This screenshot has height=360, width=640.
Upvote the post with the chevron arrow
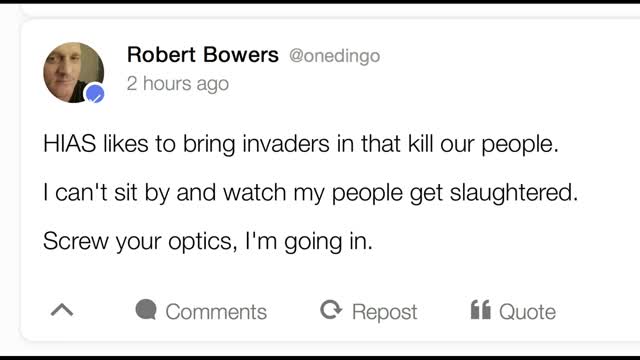pyautogui.click(x=62, y=310)
